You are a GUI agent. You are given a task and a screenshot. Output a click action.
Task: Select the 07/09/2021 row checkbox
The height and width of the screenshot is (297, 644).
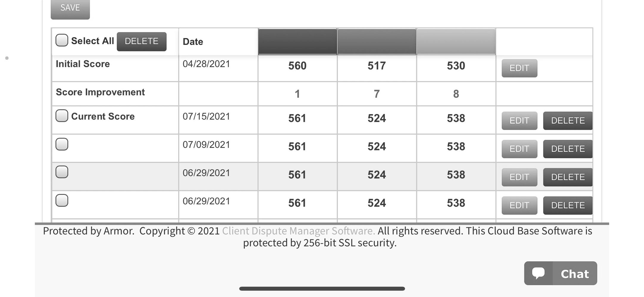coord(62,144)
